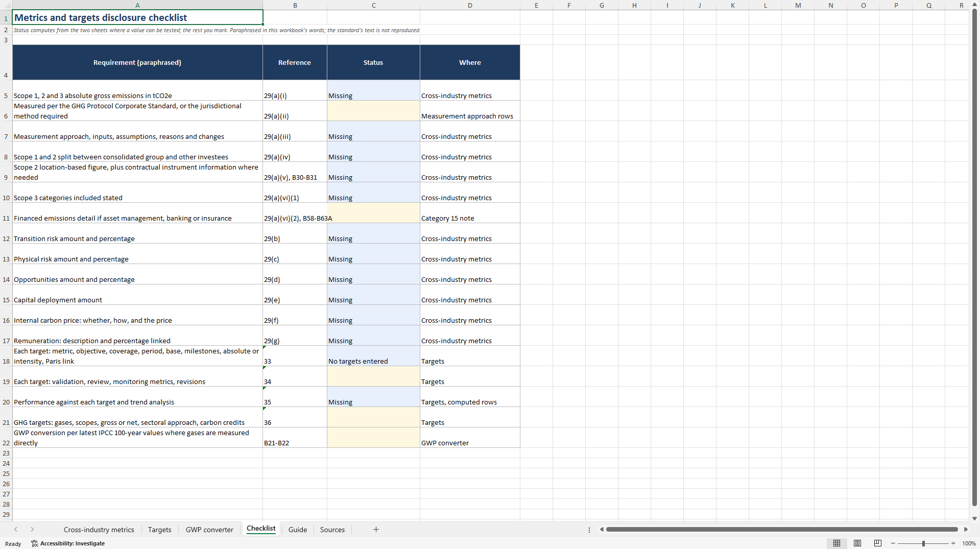Click 'GWP converter' cell in Where column
This screenshot has width=980, height=549.
(470, 438)
